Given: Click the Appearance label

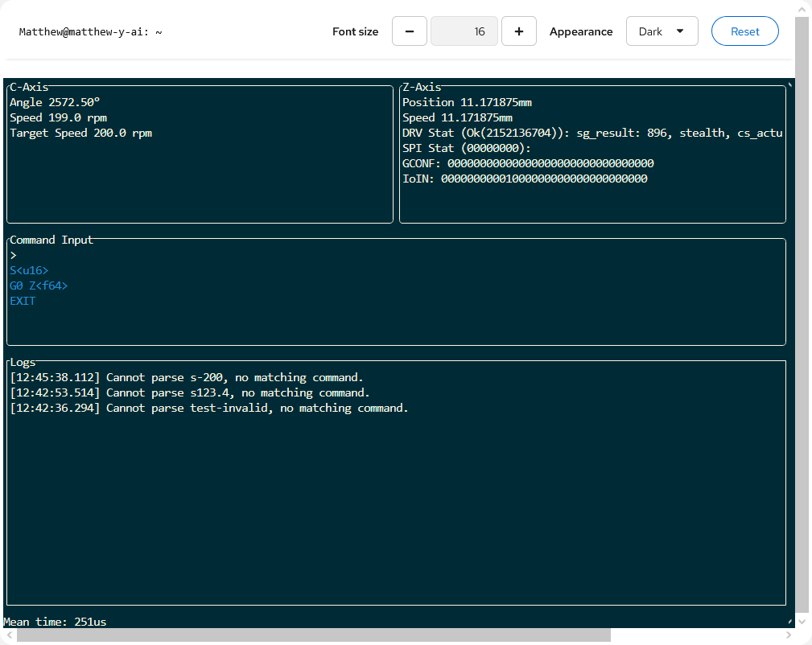Looking at the screenshot, I should (581, 31).
